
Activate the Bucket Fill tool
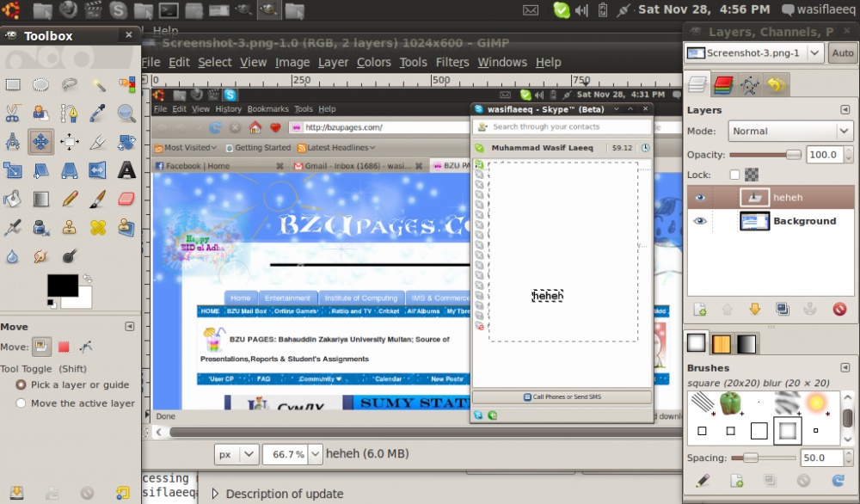click(x=13, y=199)
